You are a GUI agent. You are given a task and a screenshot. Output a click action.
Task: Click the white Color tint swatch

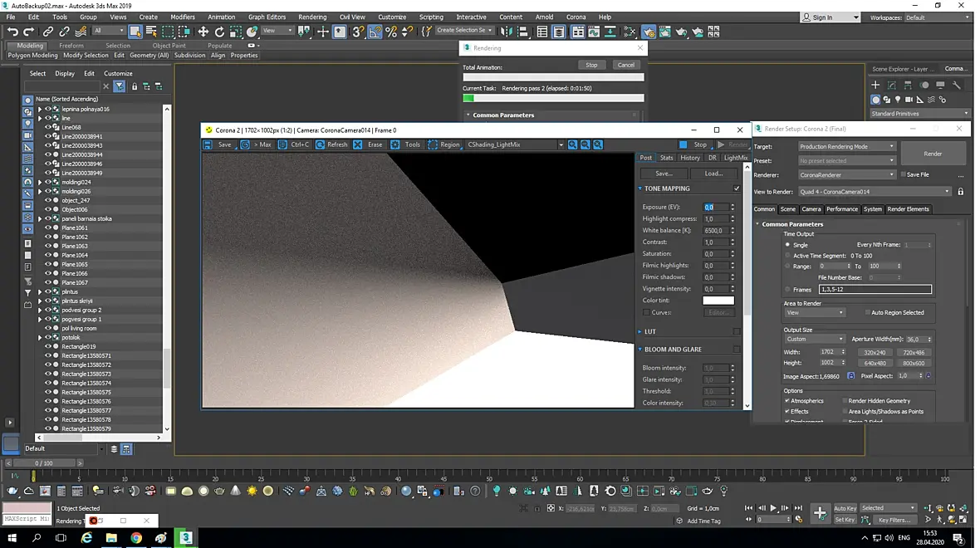(718, 301)
